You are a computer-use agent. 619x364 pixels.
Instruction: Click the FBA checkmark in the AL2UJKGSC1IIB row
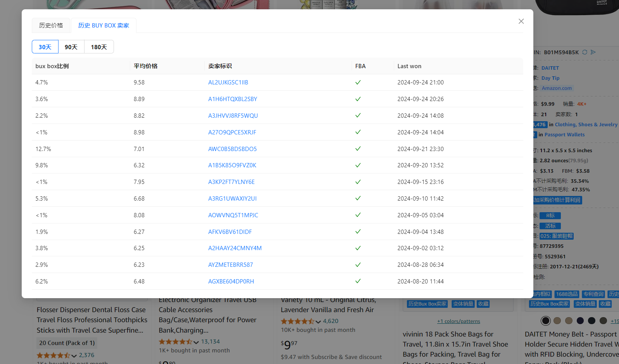[358, 82]
